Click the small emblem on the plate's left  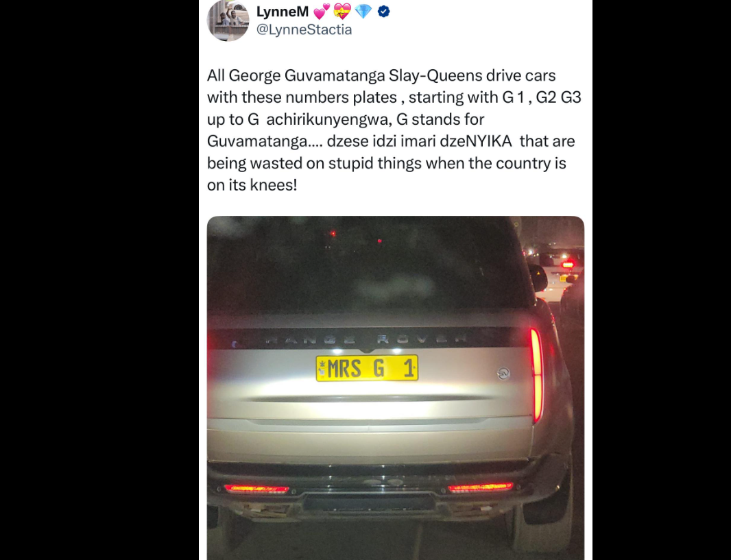coord(321,367)
